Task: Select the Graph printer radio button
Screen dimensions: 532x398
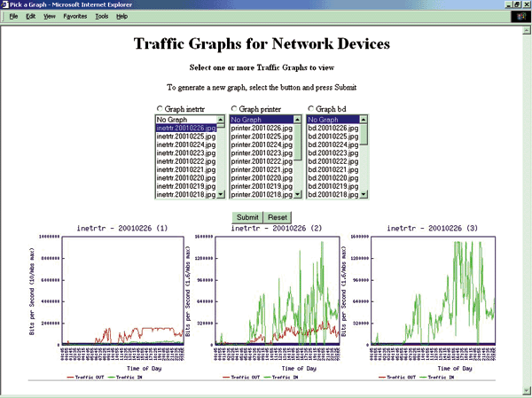Action: [x=234, y=109]
